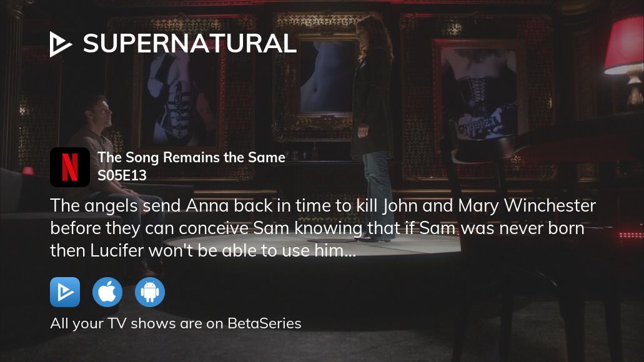Click the lit circular stage floor
Screen dimensions: 644x362
pyautogui.click(x=312, y=245)
